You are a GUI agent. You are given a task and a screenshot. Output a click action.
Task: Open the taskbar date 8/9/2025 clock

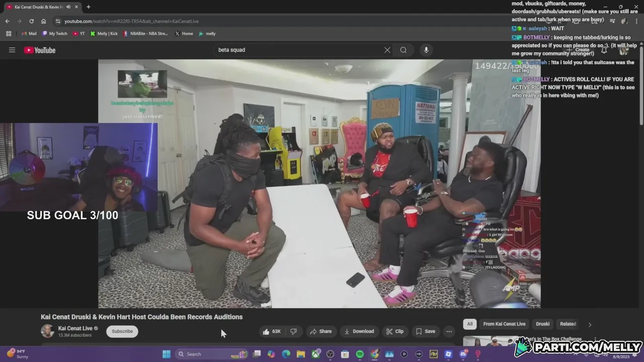(621, 356)
